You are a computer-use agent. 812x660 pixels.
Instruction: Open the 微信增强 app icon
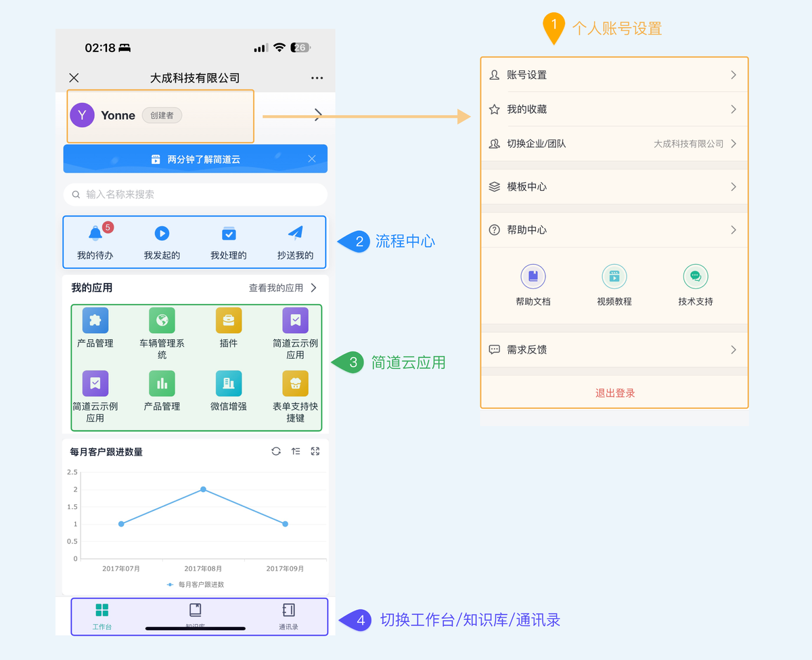tap(228, 383)
